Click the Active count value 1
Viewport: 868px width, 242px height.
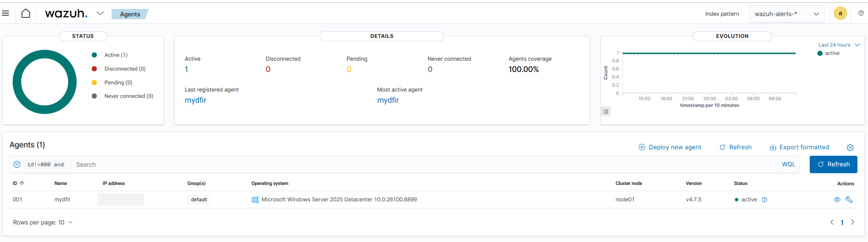(186, 69)
